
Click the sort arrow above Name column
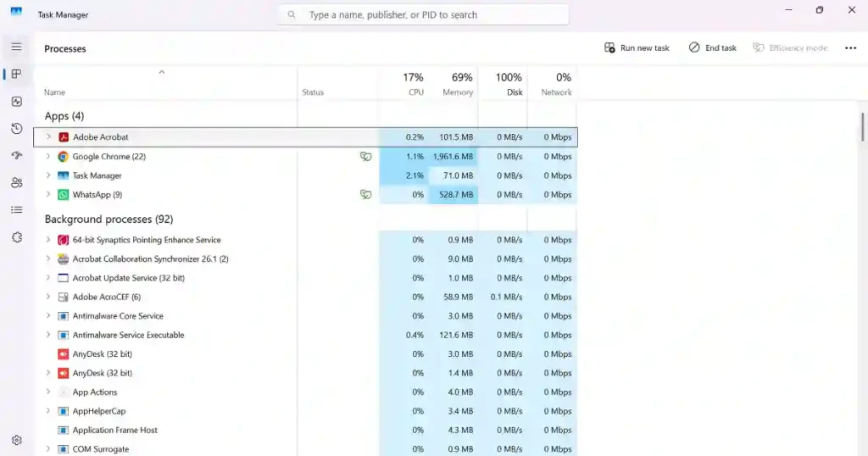[162, 72]
